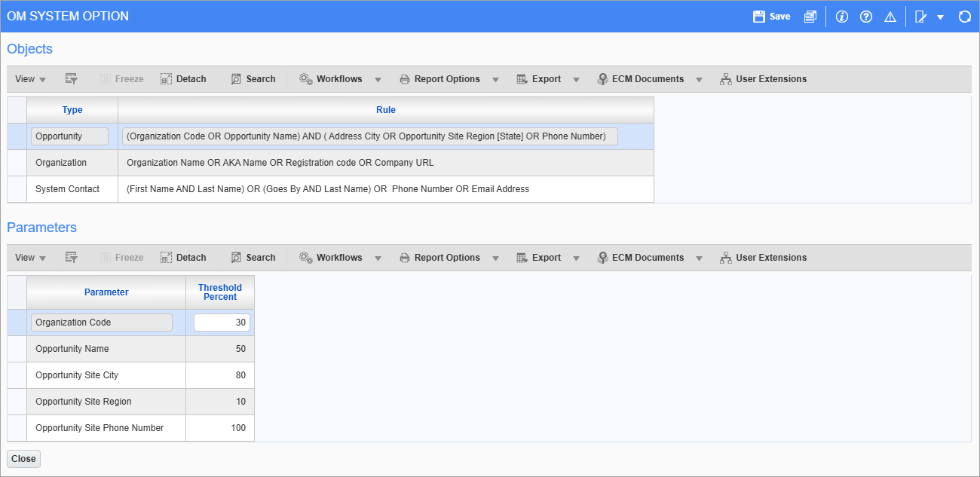Open the View dropdown in Objects toolbar
The height and width of the screenshot is (477, 980).
tap(29, 78)
